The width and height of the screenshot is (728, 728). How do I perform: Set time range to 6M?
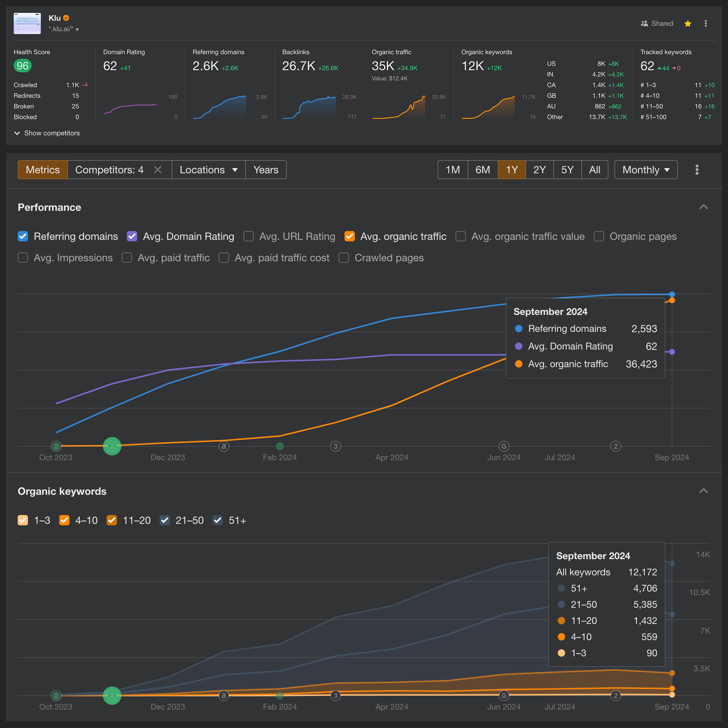point(483,170)
